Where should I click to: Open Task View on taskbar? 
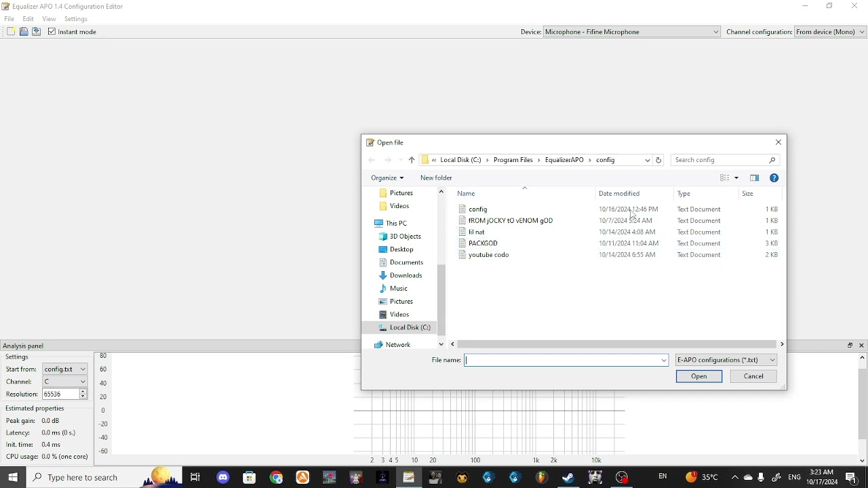(x=195, y=479)
